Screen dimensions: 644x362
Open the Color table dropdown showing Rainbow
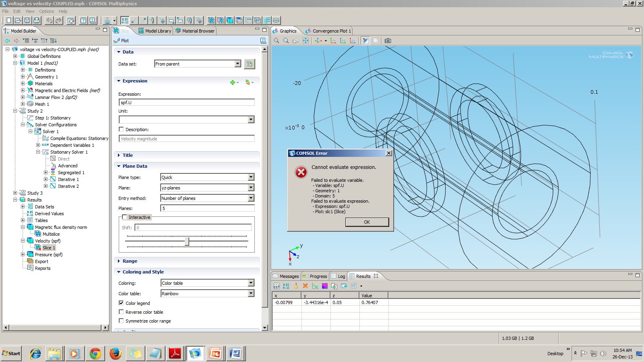(x=251, y=294)
